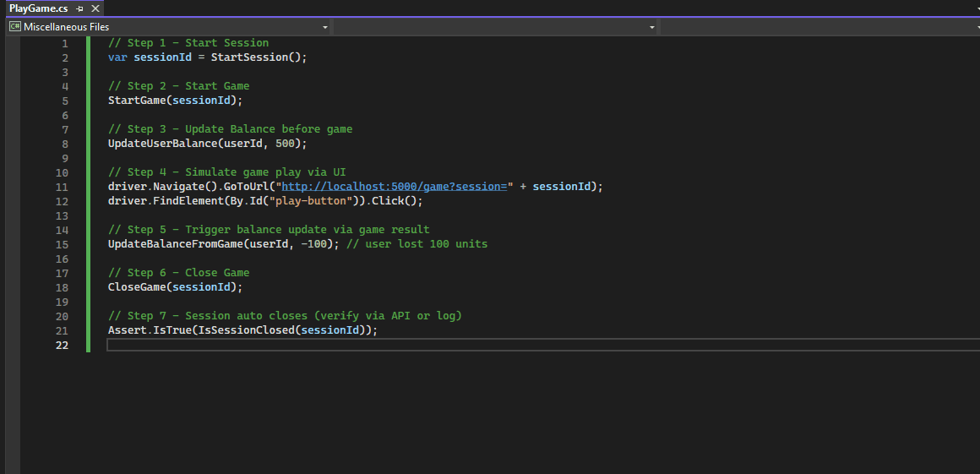
Task: Click 'IsSessionClosed' on line 21
Action: [x=246, y=330]
